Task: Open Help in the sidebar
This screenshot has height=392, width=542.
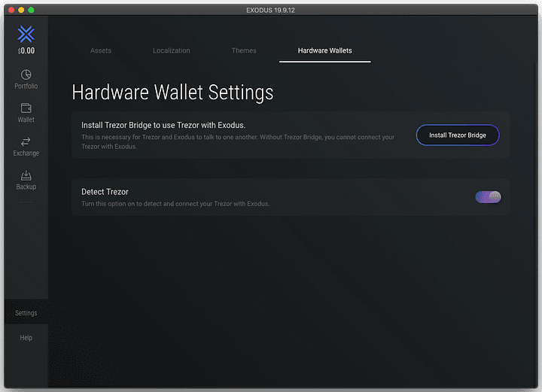Action: 26,337
